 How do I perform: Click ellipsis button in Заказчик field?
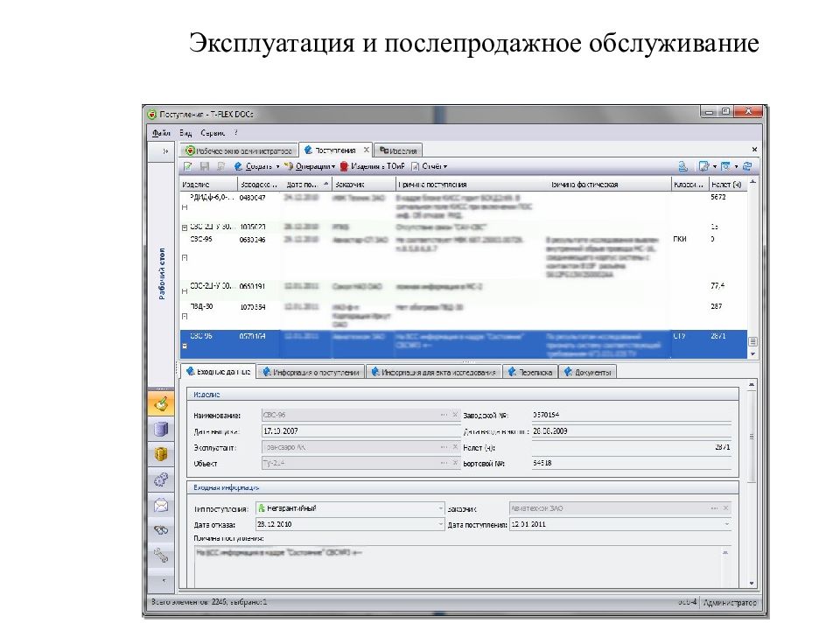point(714,508)
